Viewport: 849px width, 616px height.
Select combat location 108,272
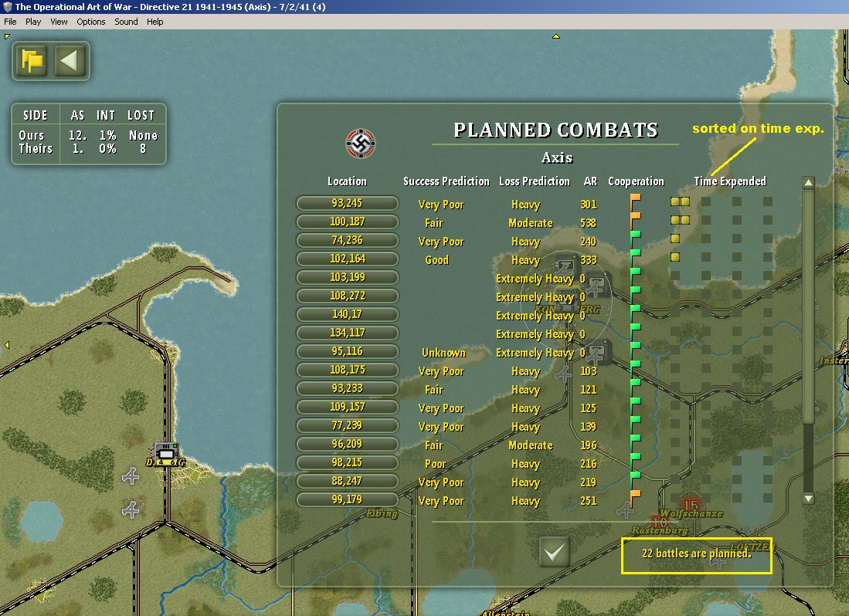click(x=347, y=296)
